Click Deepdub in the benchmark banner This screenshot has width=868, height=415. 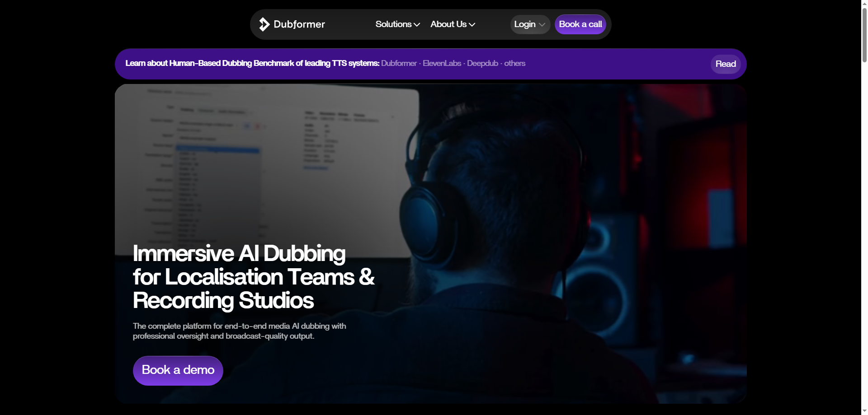pos(482,63)
